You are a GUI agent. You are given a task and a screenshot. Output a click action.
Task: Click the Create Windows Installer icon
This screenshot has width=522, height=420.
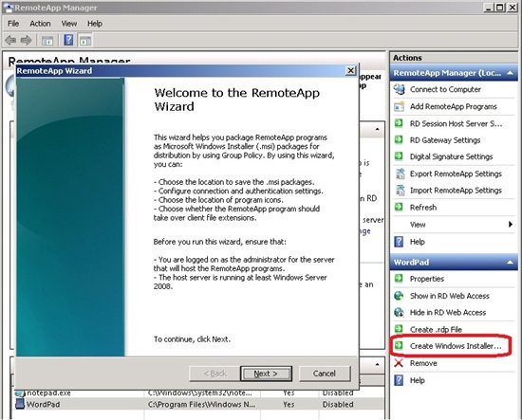(399, 346)
